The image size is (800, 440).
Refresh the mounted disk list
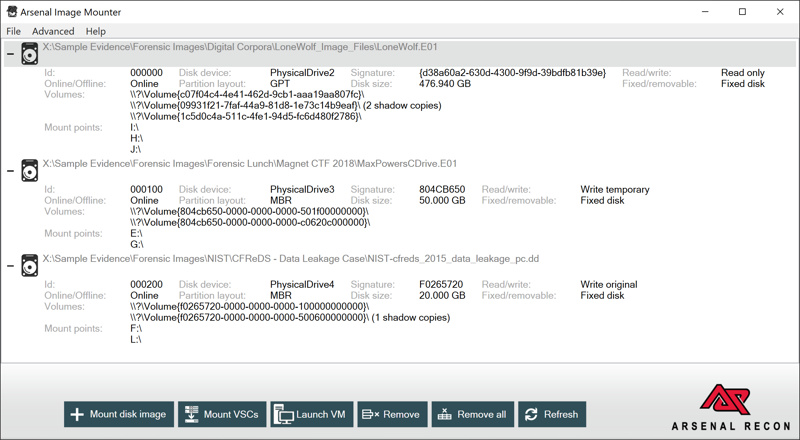click(x=552, y=414)
